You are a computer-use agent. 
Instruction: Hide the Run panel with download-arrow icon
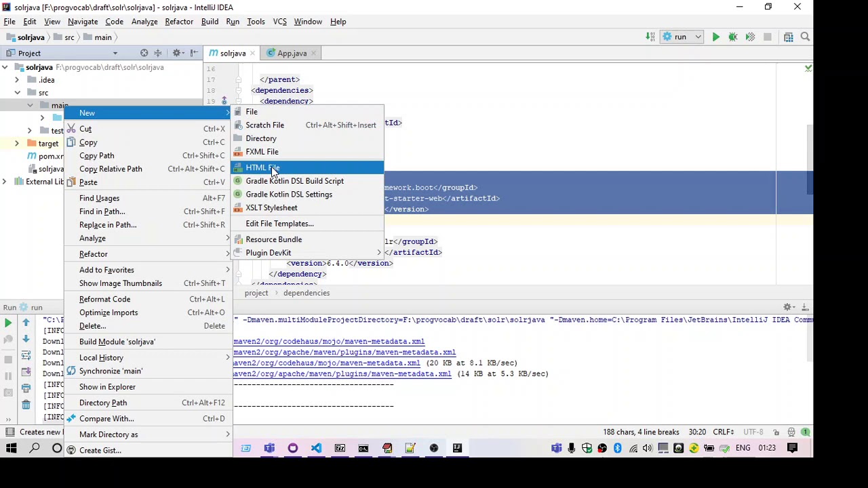[805, 308]
